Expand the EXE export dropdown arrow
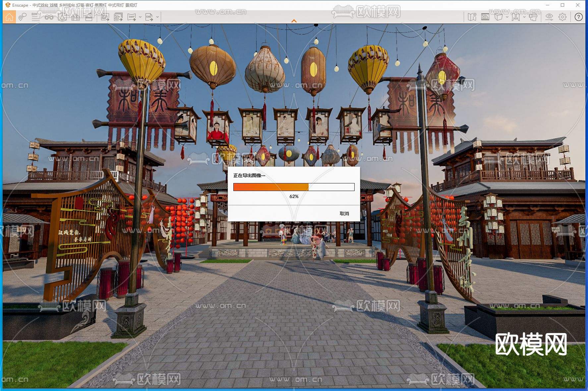Screen dimensions: 588x391 [157, 17]
